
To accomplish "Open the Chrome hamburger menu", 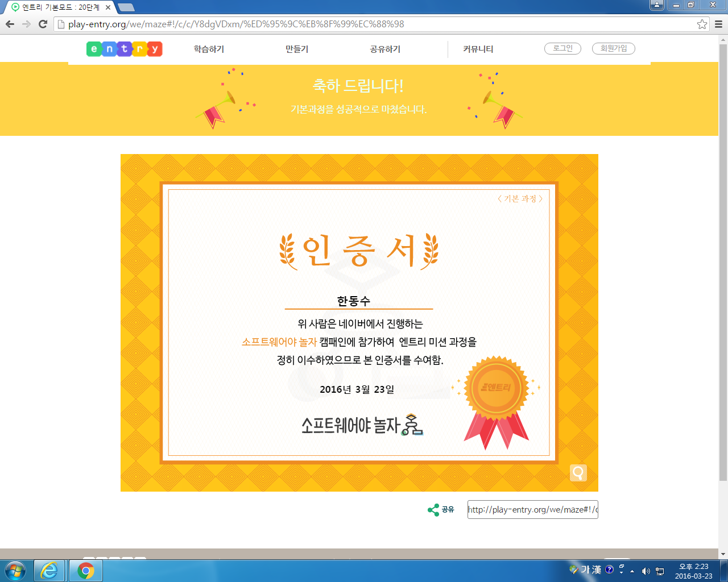I will (718, 24).
